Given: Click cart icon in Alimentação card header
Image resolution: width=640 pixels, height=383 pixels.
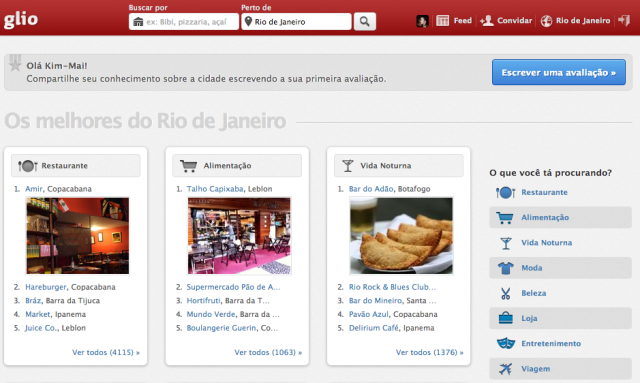Looking at the screenshot, I should pos(189,166).
